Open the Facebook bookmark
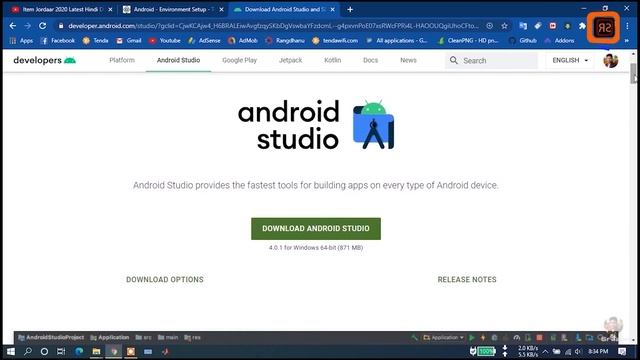640x360 pixels. point(58,40)
